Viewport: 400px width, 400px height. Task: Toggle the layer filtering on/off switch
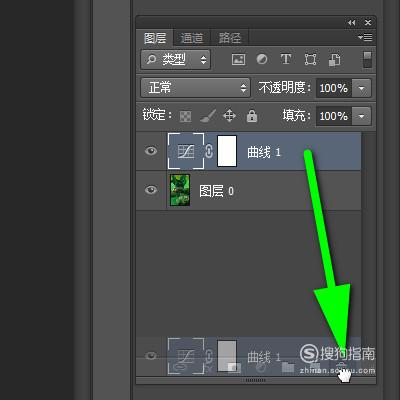pyautogui.click(x=367, y=60)
